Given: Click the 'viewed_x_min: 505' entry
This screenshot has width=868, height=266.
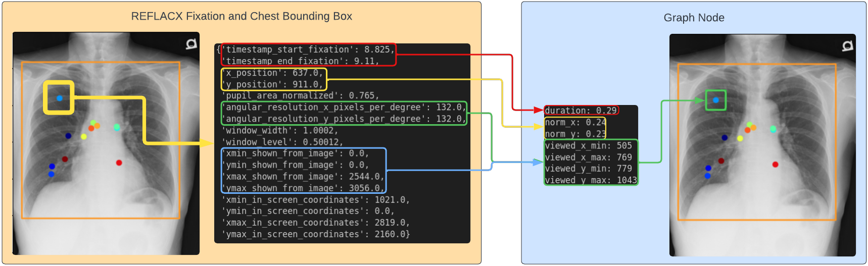Looking at the screenshot, I should (589, 145).
